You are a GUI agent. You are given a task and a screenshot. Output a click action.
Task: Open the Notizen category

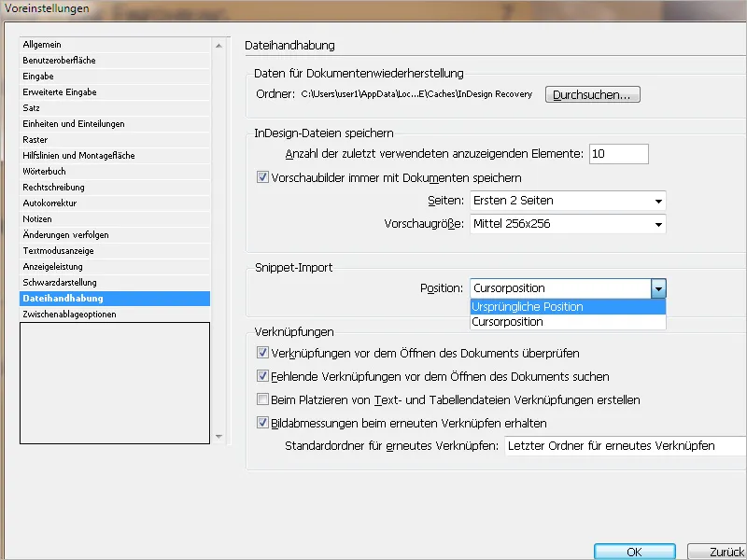click(x=115, y=219)
